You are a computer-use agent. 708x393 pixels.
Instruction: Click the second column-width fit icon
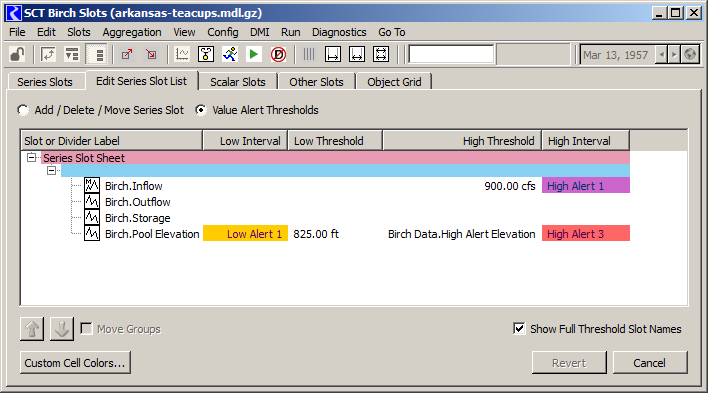[357, 55]
